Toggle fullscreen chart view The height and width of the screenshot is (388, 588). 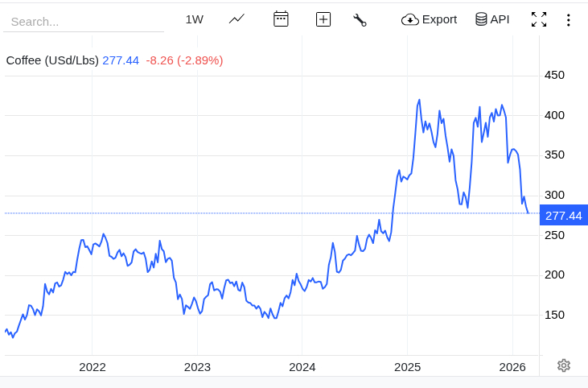[x=539, y=19]
